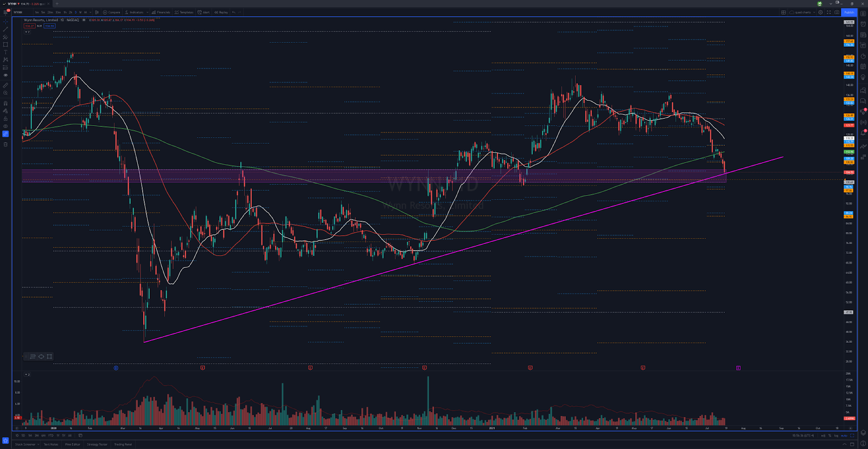This screenshot has width=868, height=449.
Task: Open the candlestick chart style selector
Action: tap(97, 12)
